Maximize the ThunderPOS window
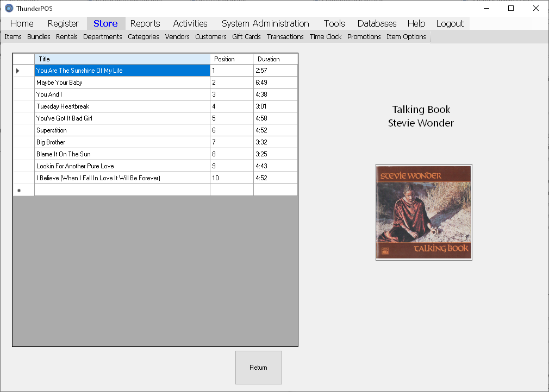Screen dimensions: 549x392 [x=510, y=8]
